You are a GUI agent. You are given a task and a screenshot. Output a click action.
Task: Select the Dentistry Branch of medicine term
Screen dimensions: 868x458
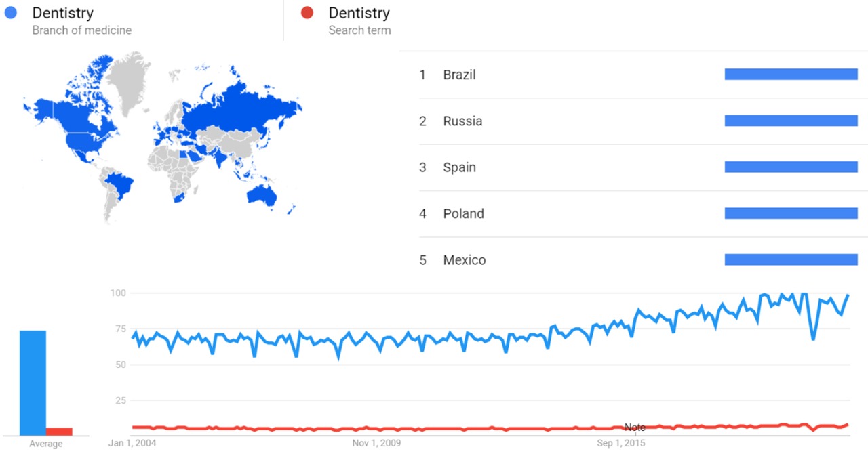[81, 20]
